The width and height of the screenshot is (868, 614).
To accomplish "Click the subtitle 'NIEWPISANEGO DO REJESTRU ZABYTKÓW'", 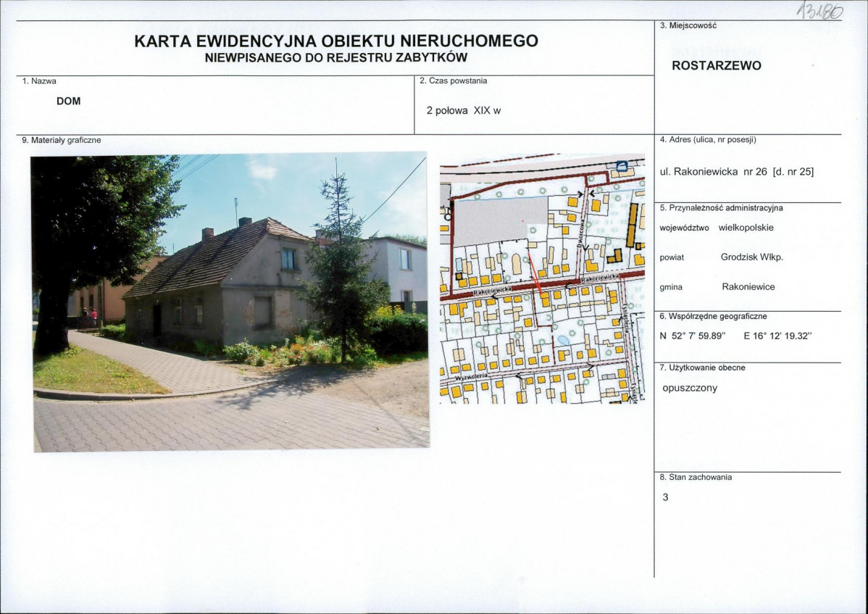I will tap(336, 57).
